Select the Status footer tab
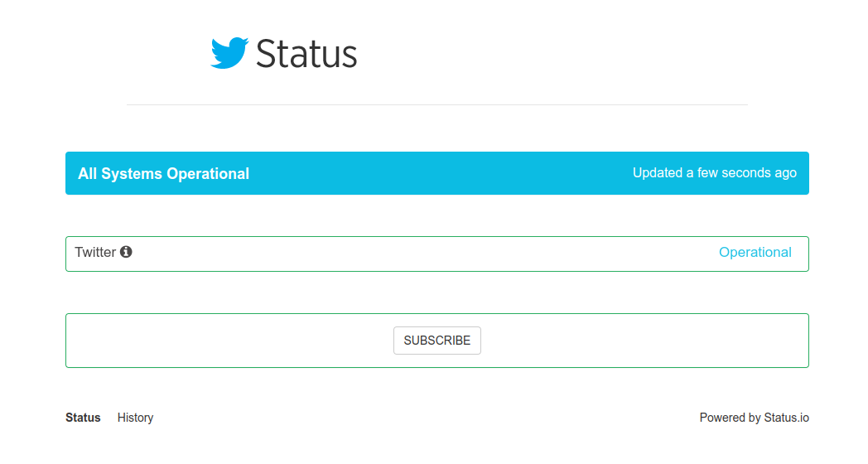The height and width of the screenshot is (464, 868). (x=83, y=418)
